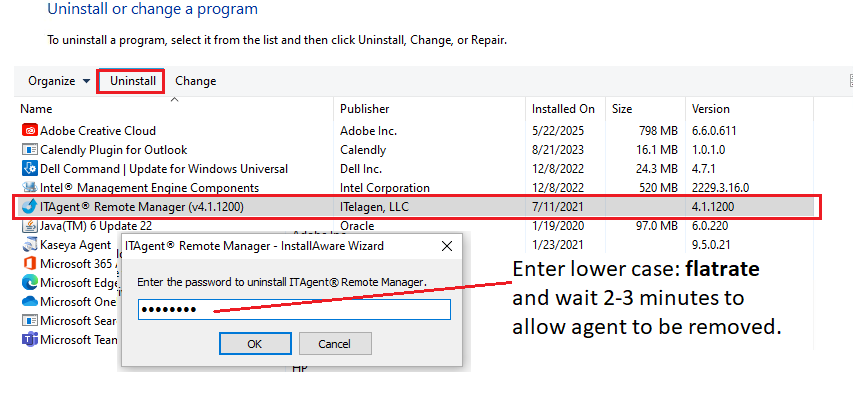Click Cancel in the password dialog

point(335,344)
